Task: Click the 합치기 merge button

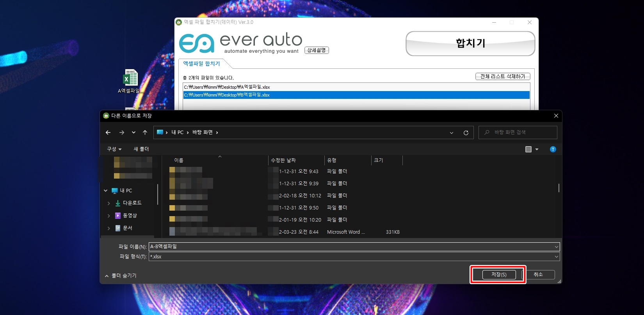Action: point(470,43)
